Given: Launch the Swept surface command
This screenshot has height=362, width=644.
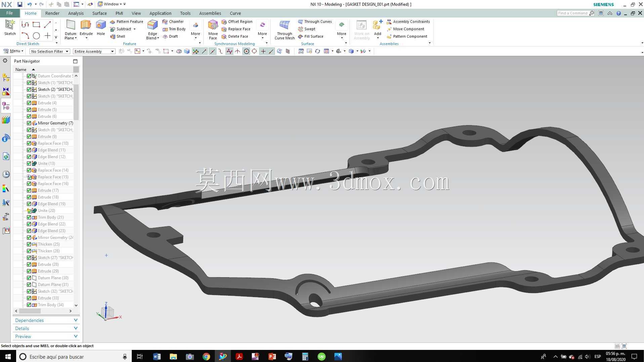Looking at the screenshot, I should 307,29.
